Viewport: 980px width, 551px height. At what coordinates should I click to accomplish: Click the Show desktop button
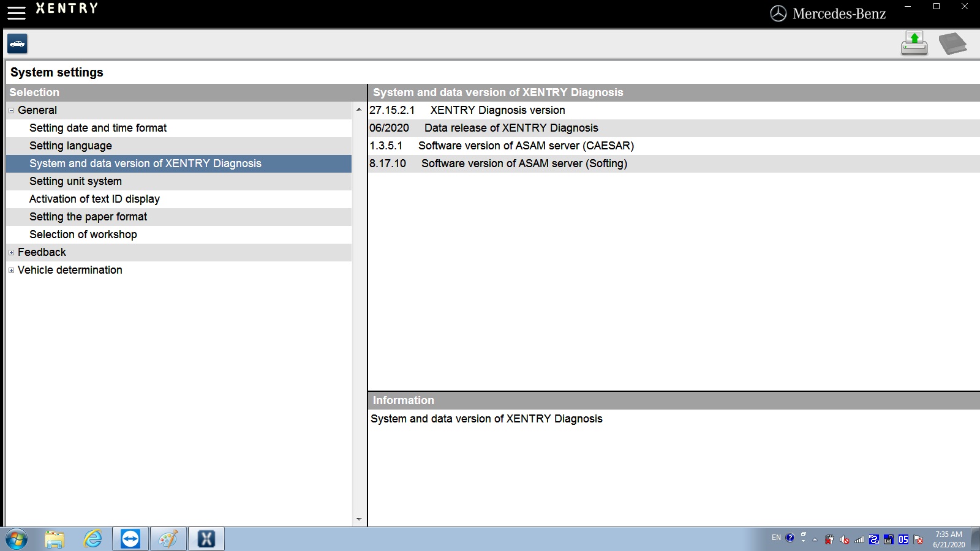coord(976,539)
